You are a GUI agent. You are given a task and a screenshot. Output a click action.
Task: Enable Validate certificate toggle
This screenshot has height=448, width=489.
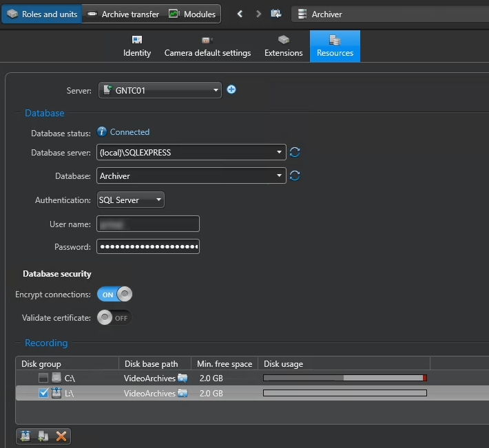(114, 317)
